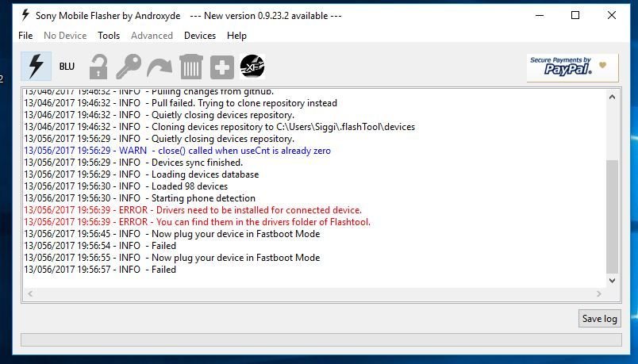Click the trash bin clean icon
The width and height of the screenshot is (638, 364).
click(190, 67)
